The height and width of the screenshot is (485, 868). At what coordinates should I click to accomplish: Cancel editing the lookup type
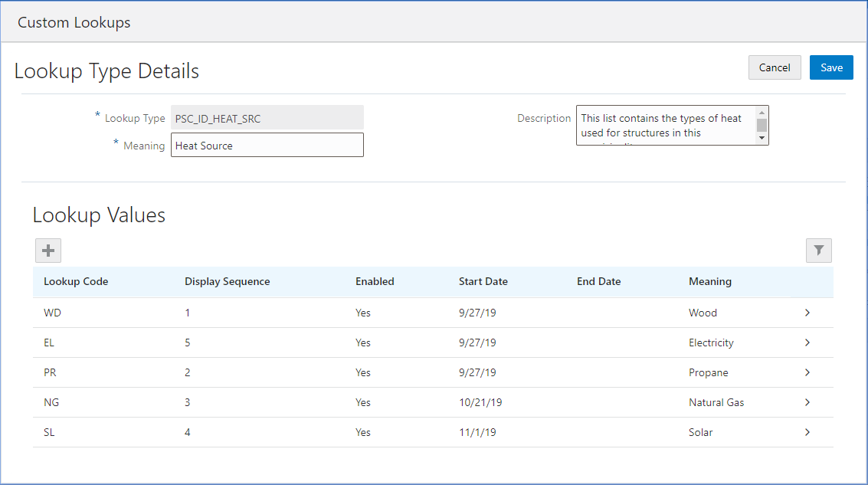(775, 67)
